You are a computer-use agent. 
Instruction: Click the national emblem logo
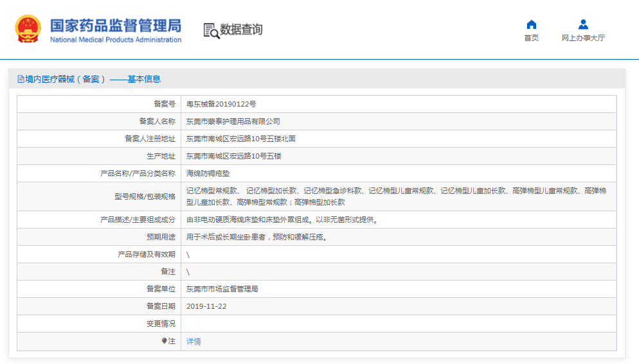(x=28, y=30)
